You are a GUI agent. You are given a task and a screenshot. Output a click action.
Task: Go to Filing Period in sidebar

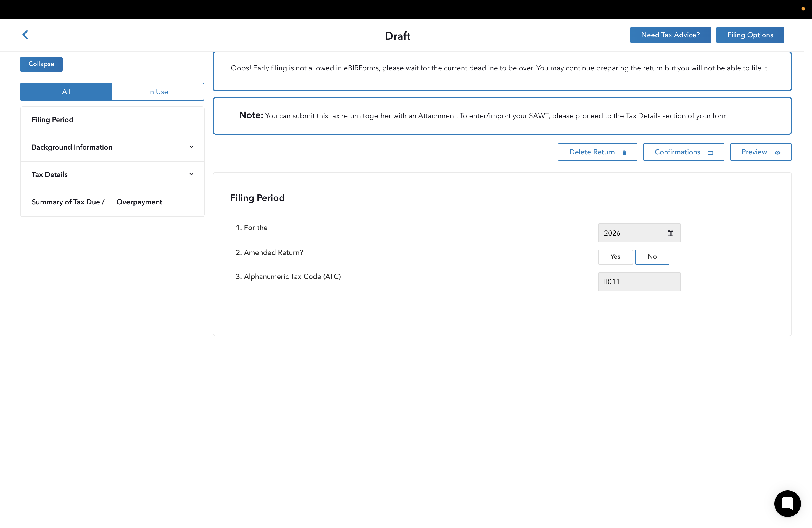[52, 120]
